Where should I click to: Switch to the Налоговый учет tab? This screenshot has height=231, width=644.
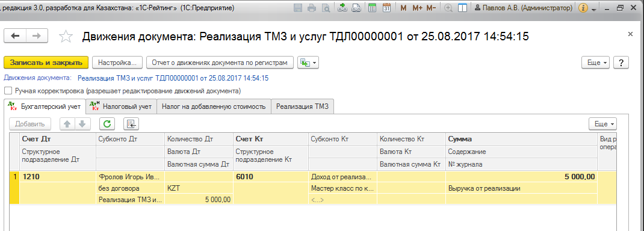pos(122,106)
